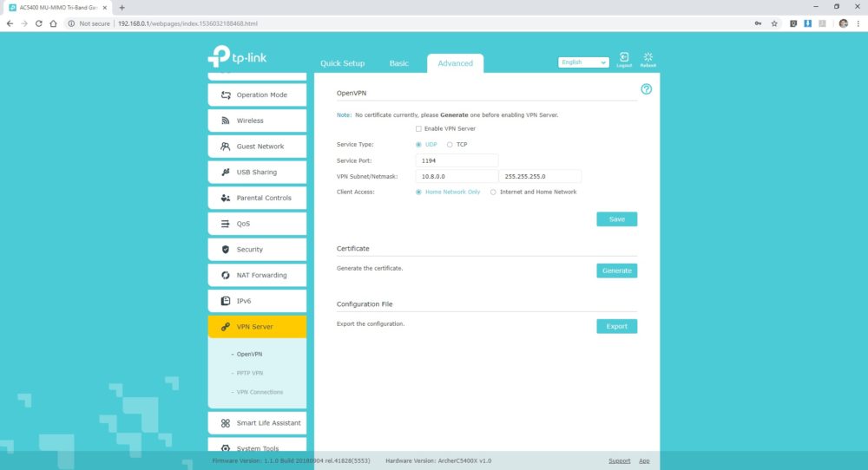Viewport: 868px width, 470px height.
Task: Switch to the Quick Setup tab
Action: (x=342, y=63)
